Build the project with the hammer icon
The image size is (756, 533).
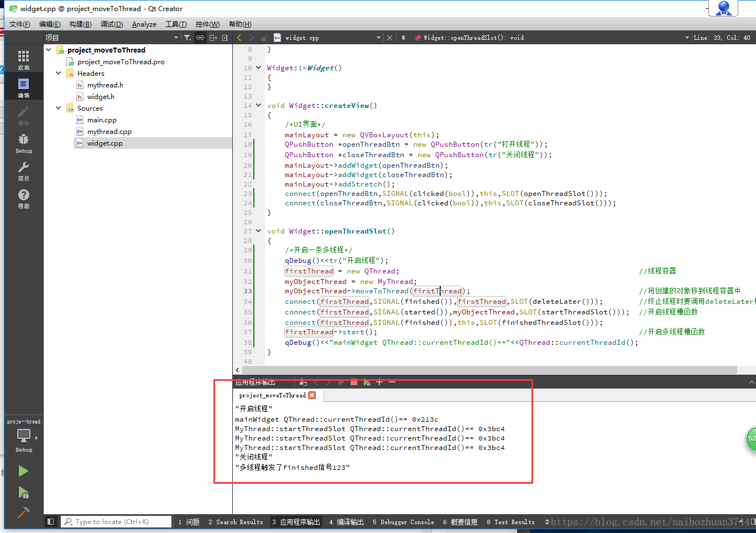[x=23, y=513]
